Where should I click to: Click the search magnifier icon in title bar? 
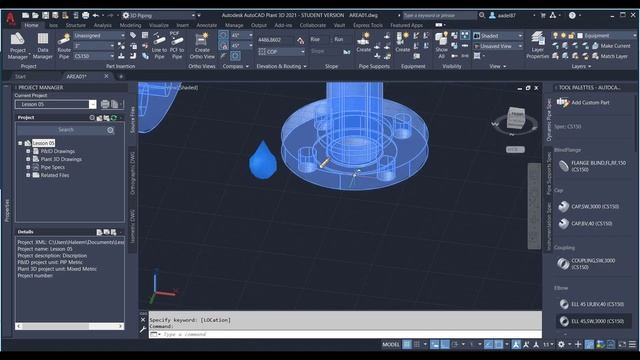[x=482, y=15]
